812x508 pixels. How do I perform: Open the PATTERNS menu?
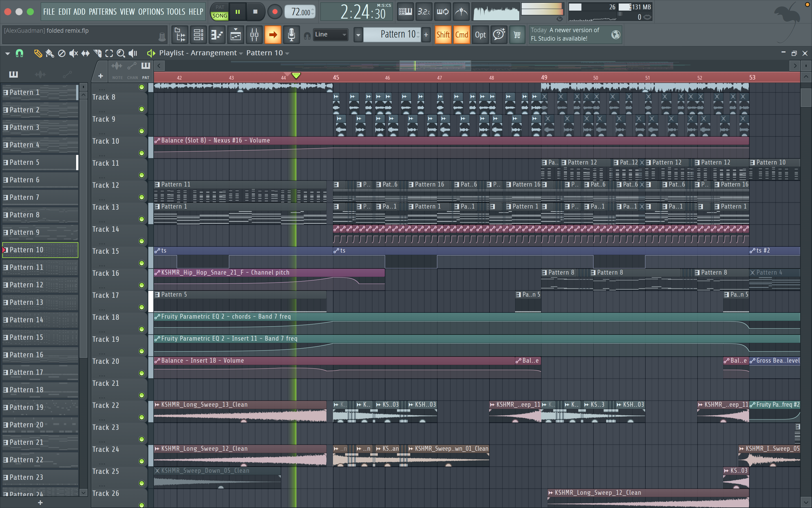103,12
